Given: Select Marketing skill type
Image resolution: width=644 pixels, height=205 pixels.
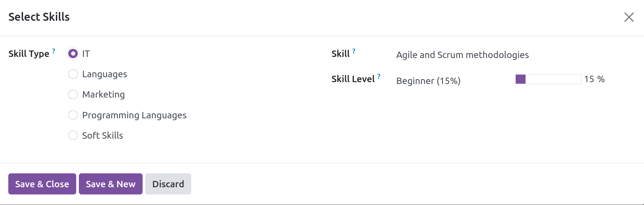Looking at the screenshot, I should (73, 95).
